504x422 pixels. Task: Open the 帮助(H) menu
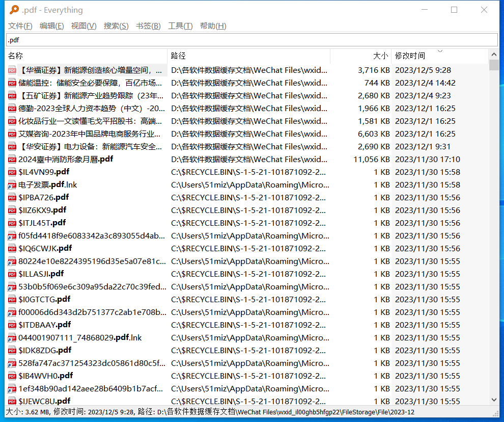[x=213, y=26]
